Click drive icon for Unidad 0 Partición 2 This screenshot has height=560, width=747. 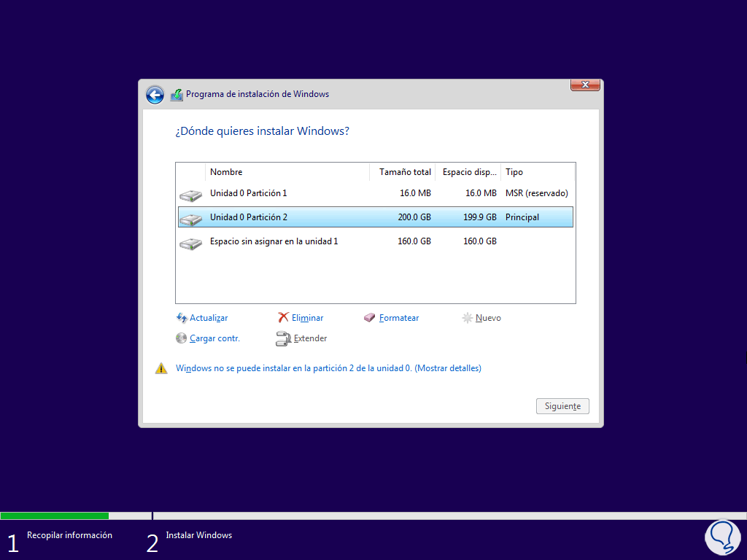pos(190,219)
